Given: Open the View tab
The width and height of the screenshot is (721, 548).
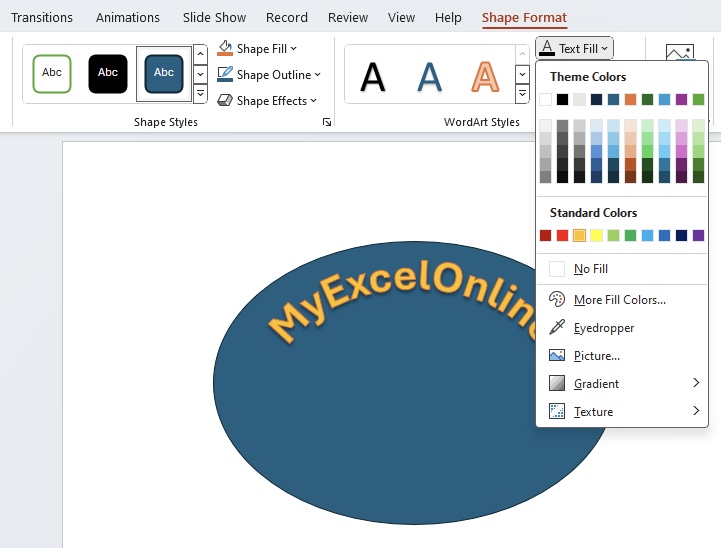Looking at the screenshot, I should click(401, 17).
